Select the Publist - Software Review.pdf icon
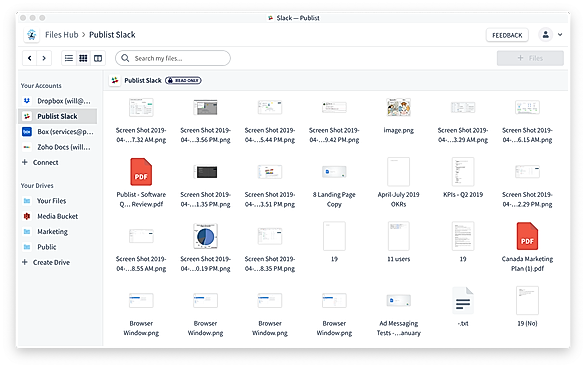The width and height of the screenshot is (586, 368). click(141, 172)
